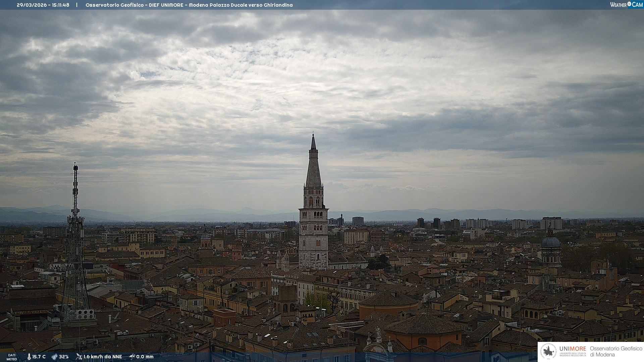
Task: Click the 32% humidity value
Action: 64,357
